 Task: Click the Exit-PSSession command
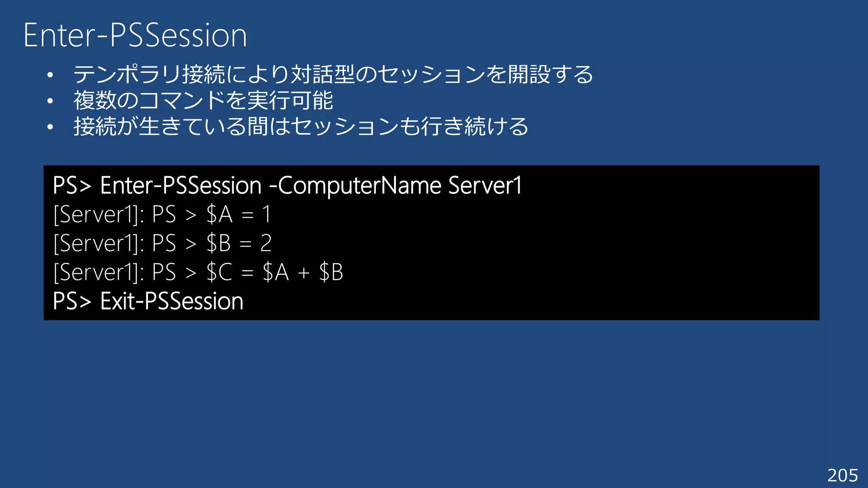[172, 301]
